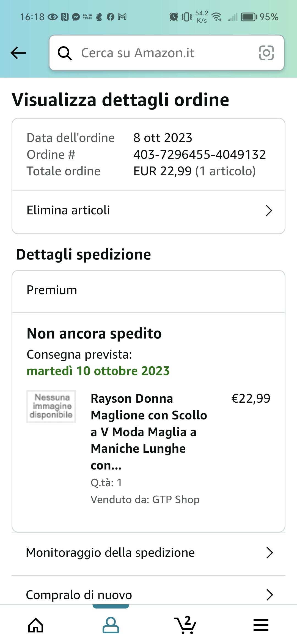Open Rayson Donna Maglione product title

click(x=149, y=432)
